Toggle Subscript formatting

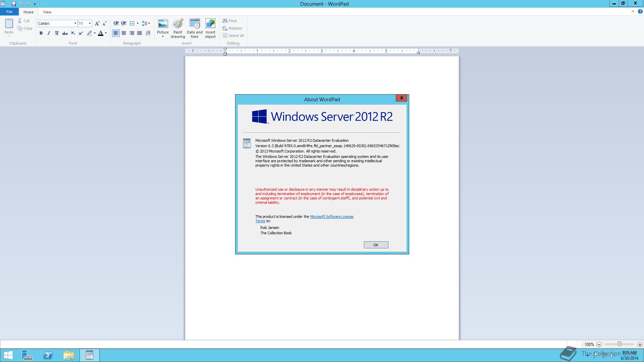73,33
